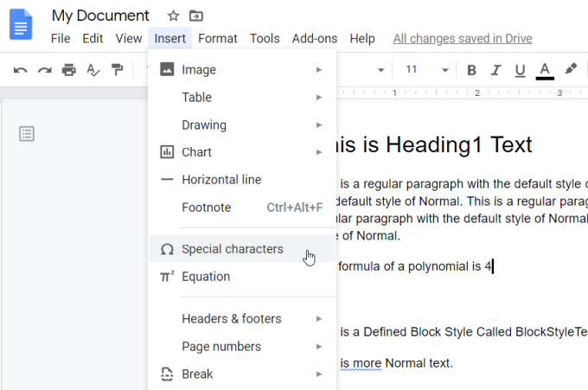Image resolution: width=588 pixels, height=390 pixels.
Task: Open the Format menu
Action: (217, 38)
